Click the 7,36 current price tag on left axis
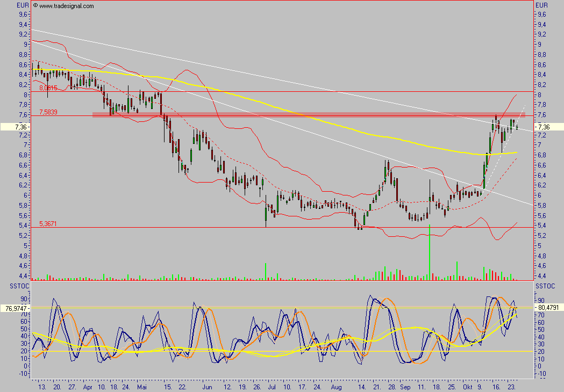The image size is (564, 392). [15, 127]
